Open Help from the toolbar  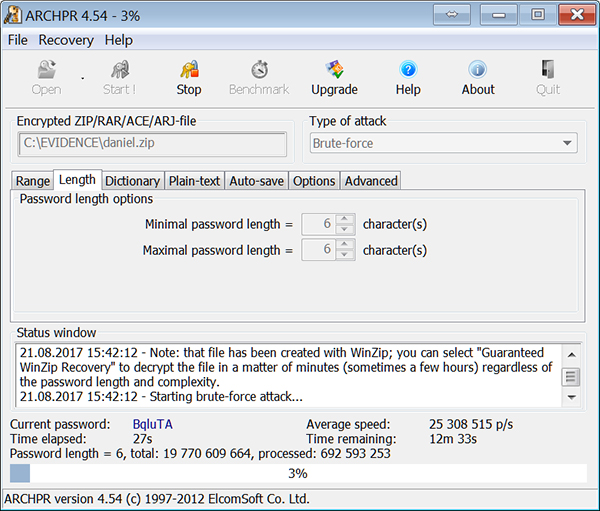pyautogui.click(x=408, y=71)
